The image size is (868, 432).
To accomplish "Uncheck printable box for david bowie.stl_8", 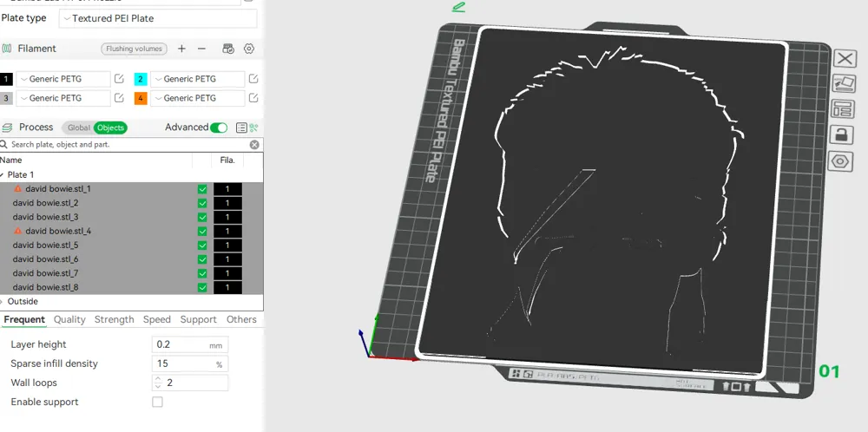I will point(202,288).
